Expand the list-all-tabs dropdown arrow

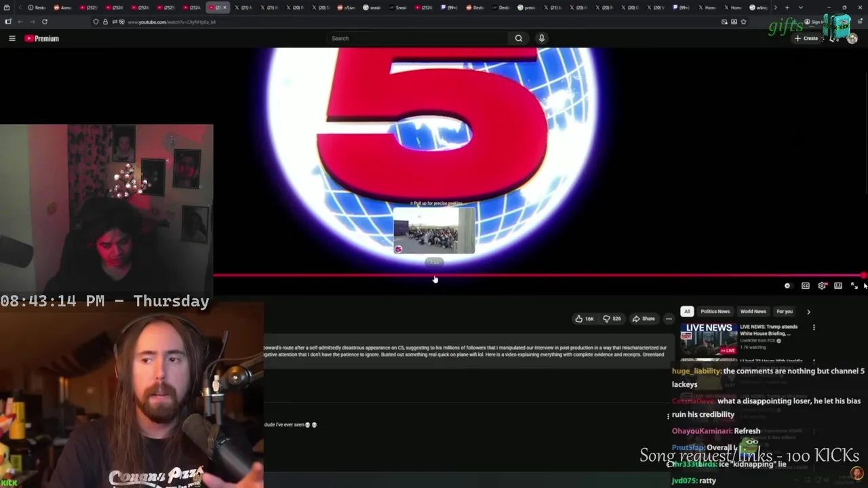point(801,7)
